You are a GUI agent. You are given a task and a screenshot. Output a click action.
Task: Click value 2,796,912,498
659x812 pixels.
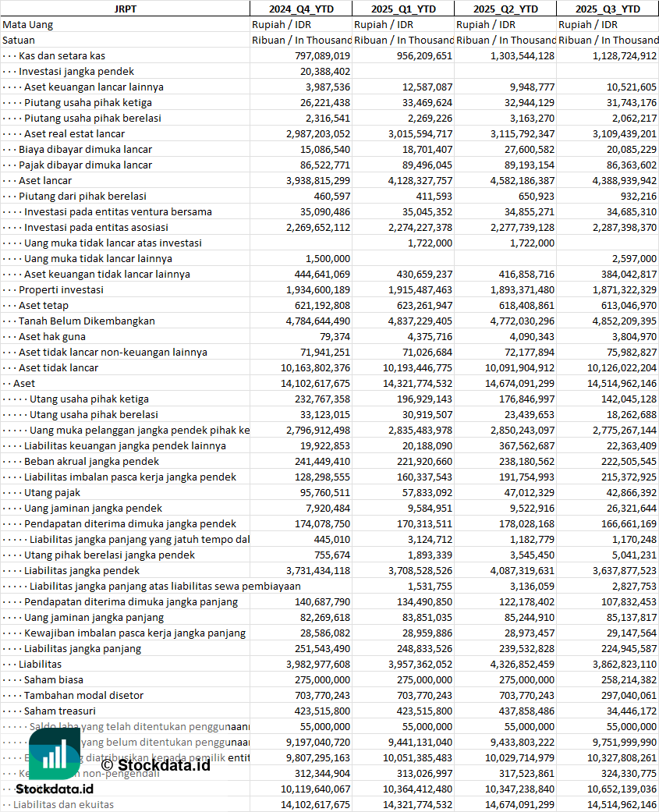pyautogui.click(x=318, y=430)
